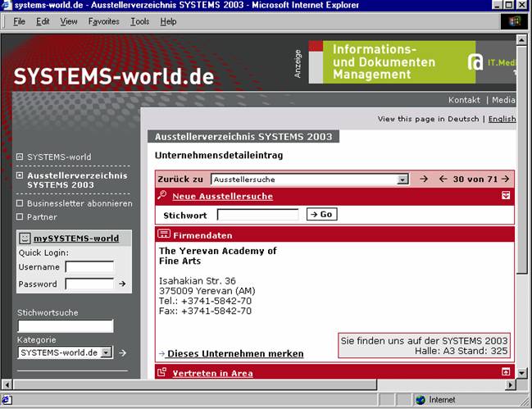Switch the page language to English
This screenshot has height=409, width=532.
(502, 119)
